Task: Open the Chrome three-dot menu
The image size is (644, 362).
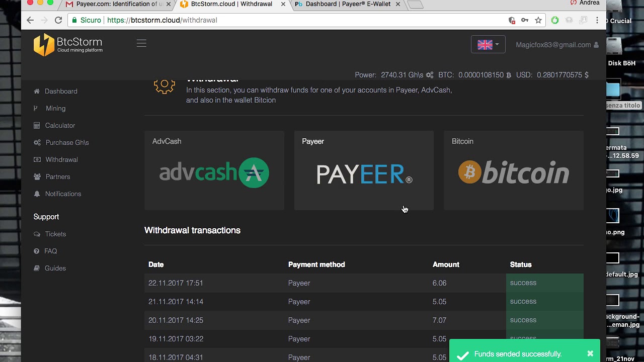Action: [x=597, y=20]
